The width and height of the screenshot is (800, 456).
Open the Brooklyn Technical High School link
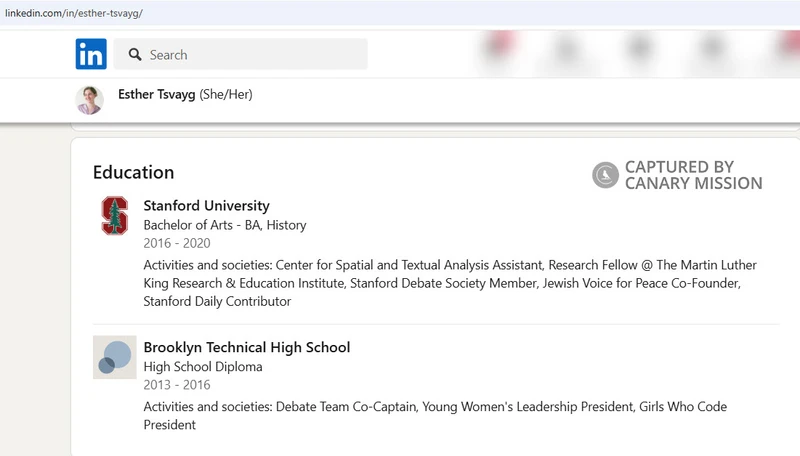click(x=246, y=347)
